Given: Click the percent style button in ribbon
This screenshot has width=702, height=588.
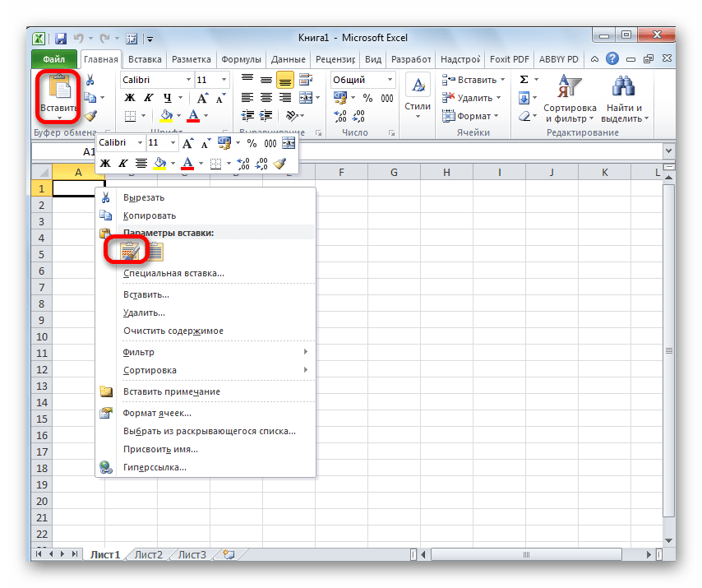Looking at the screenshot, I should 367,98.
